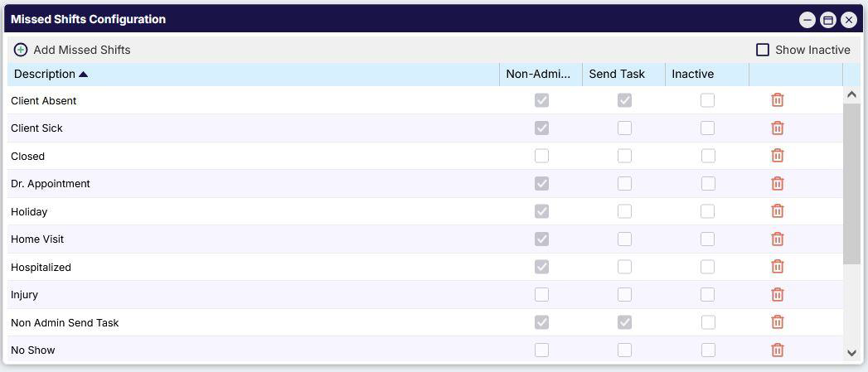
Task: Click the Inactive column header
Action: coord(707,75)
